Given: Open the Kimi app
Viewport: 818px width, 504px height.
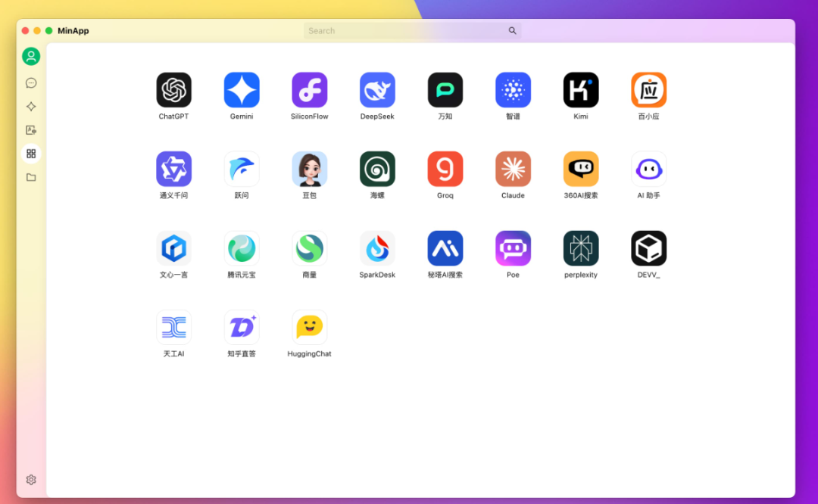Looking at the screenshot, I should pos(581,90).
